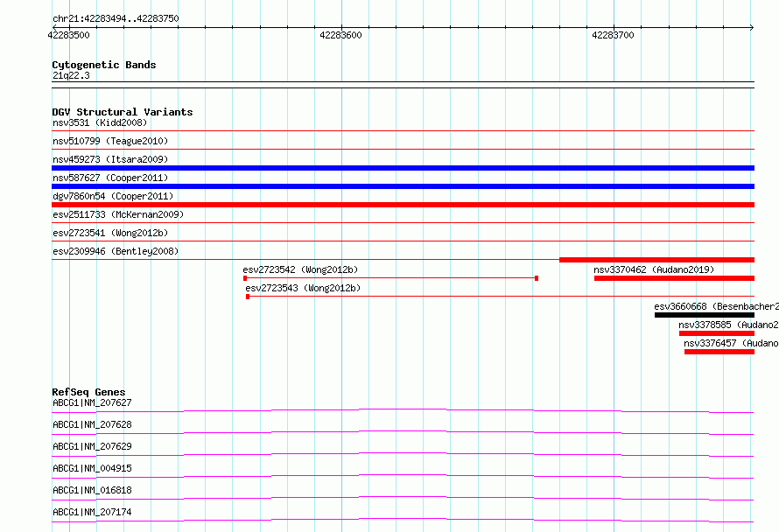Click the red bar under nsv3370462
The width and height of the screenshot is (779, 532).
click(x=674, y=278)
